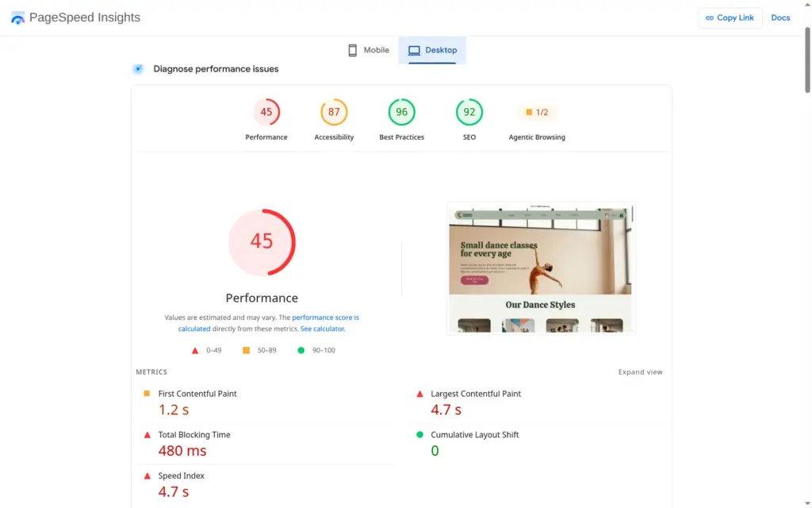The height and width of the screenshot is (508, 812).
Task: Click the Best Practices label
Action: pyautogui.click(x=402, y=137)
